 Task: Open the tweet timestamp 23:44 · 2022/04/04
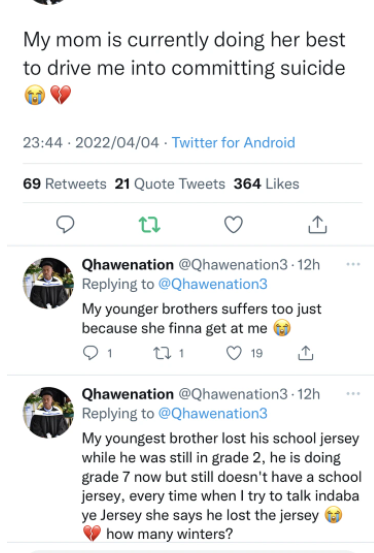click(91, 143)
